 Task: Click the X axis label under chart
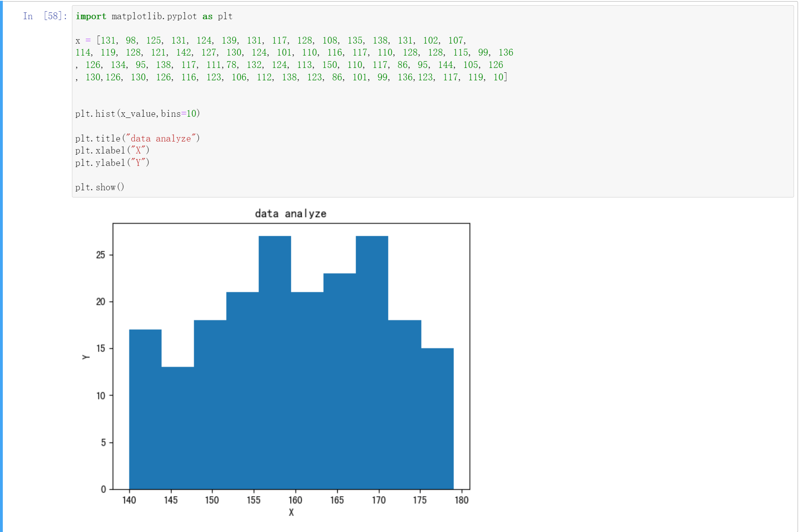pos(291,512)
